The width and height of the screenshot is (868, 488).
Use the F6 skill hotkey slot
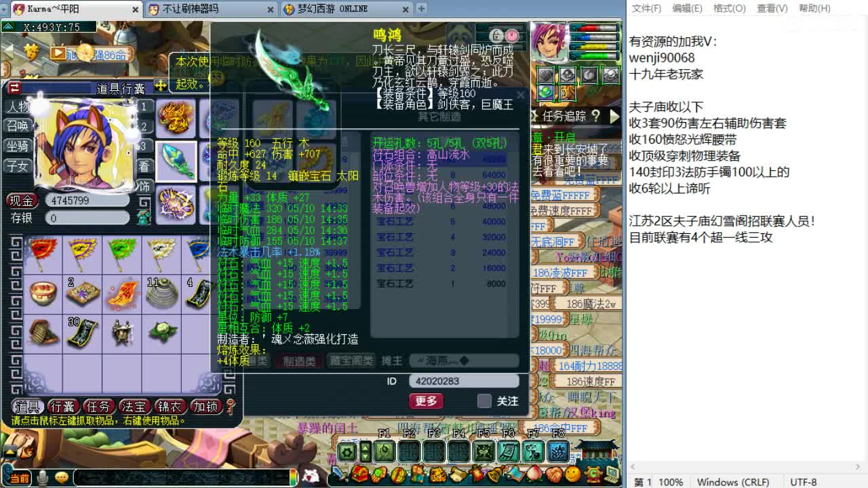pyautogui.click(x=509, y=451)
